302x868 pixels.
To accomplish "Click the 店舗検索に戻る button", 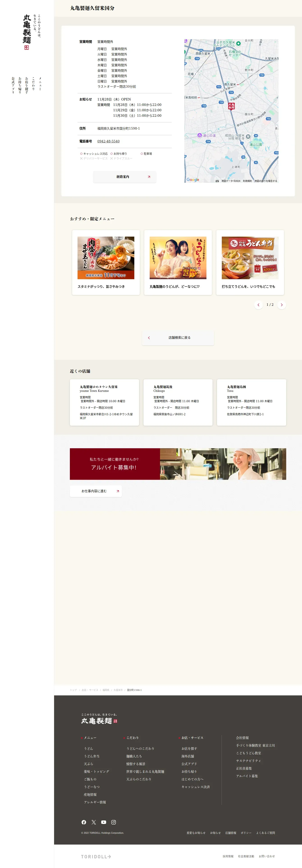I will (178, 338).
